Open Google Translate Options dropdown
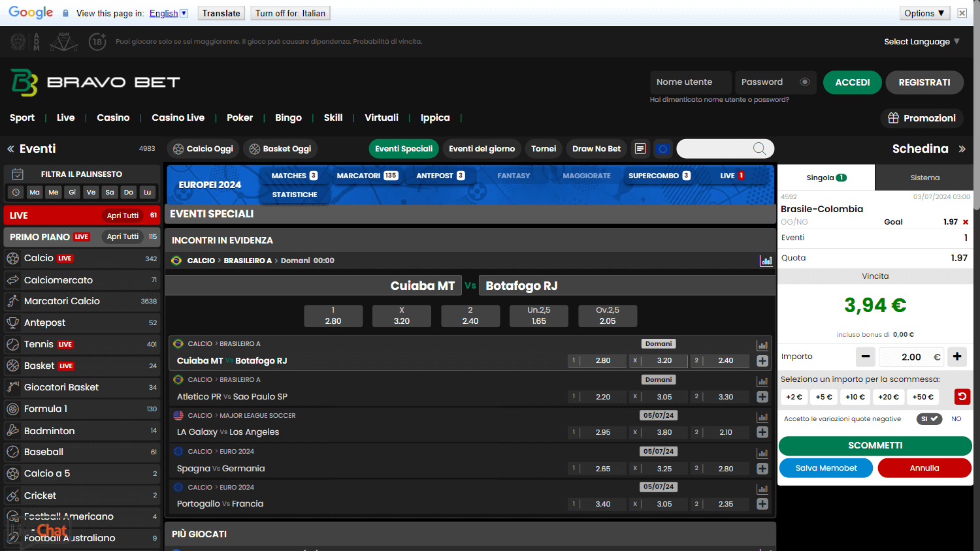 tap(924, 13)
